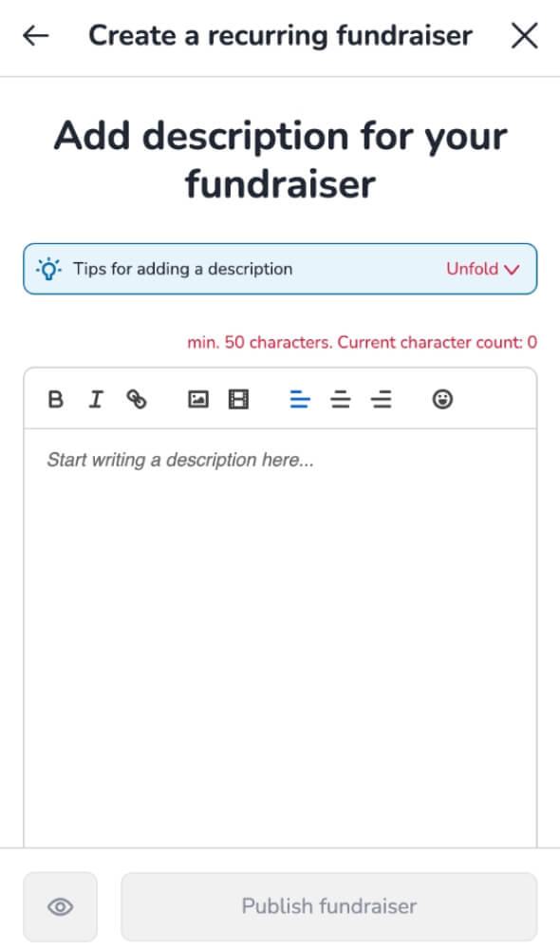Center align the text

coord(340,399)
